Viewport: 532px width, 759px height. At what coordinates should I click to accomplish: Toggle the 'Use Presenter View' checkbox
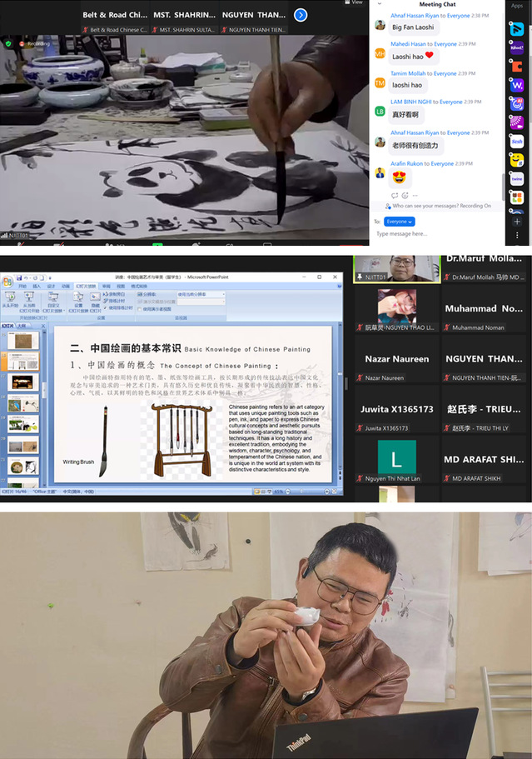click(142, 308)
